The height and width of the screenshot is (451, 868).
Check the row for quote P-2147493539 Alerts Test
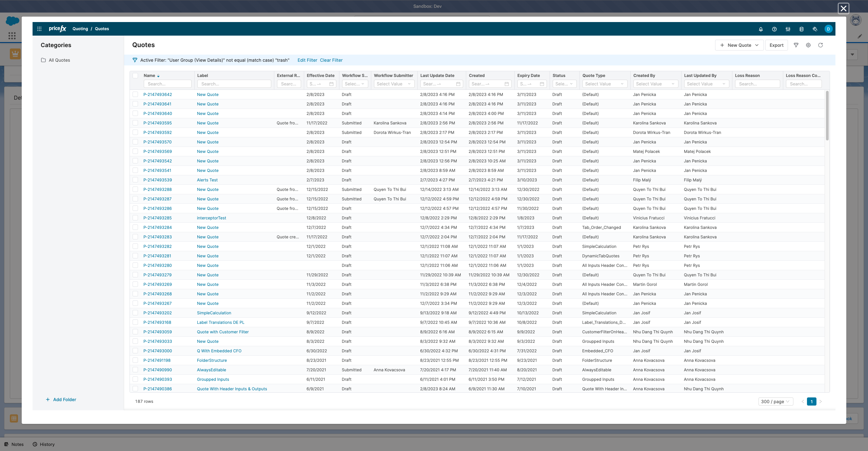click(135, 180)
